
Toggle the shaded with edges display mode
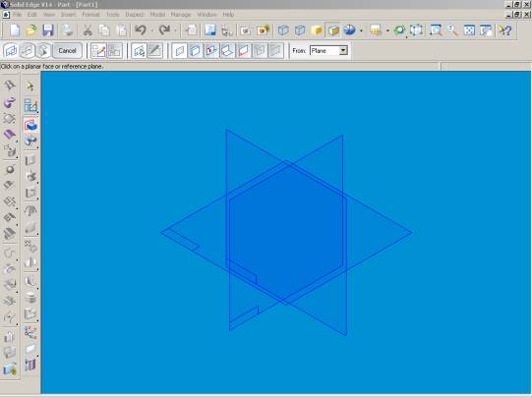333,30
